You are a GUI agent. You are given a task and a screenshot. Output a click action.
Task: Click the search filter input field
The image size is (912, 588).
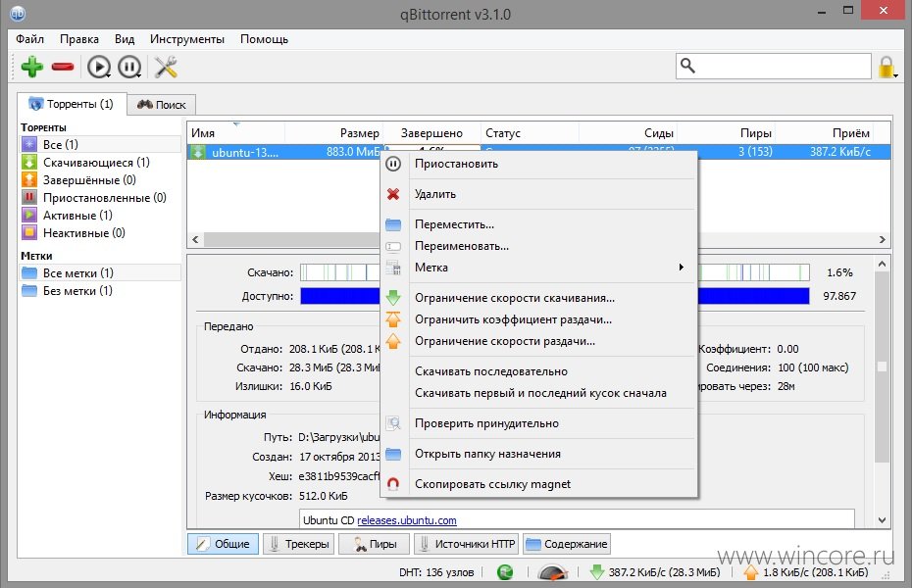tap(774, 66)
